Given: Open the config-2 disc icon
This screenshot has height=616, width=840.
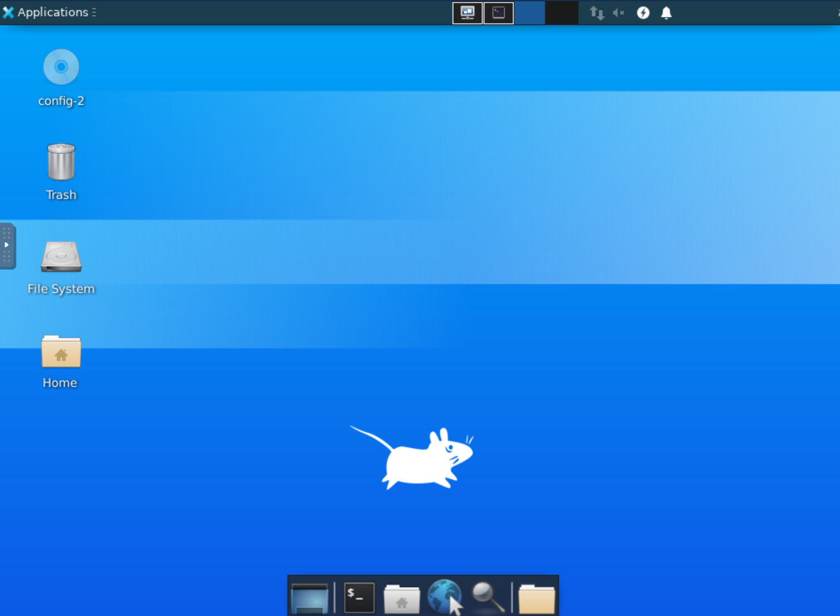Looking at the screenshot, I should coord(61,67).
